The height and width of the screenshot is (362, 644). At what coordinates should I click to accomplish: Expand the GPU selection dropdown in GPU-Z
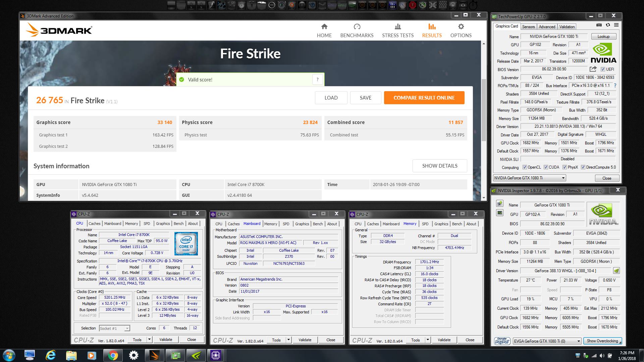[563, 178]
